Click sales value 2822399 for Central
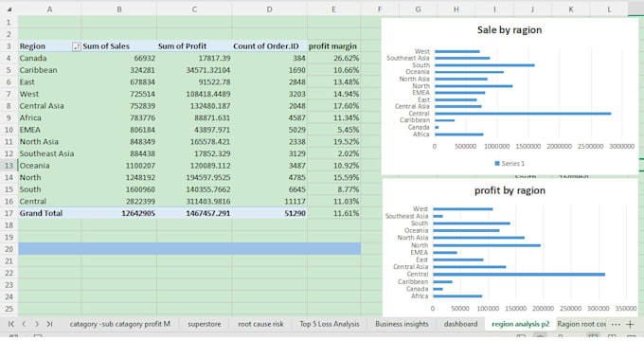 118,201
